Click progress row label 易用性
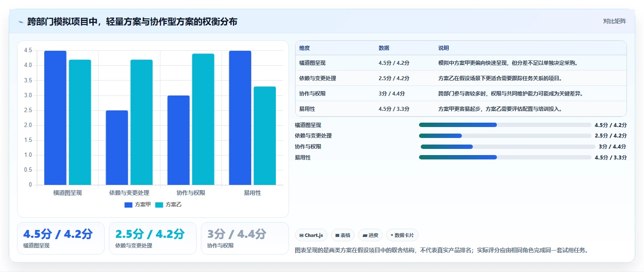644x272 pixels. point(303,157)
